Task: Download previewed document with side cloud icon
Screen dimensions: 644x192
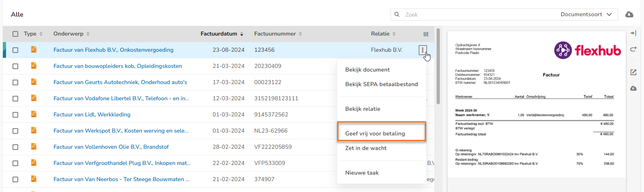Action: click(x=633, y=89)
